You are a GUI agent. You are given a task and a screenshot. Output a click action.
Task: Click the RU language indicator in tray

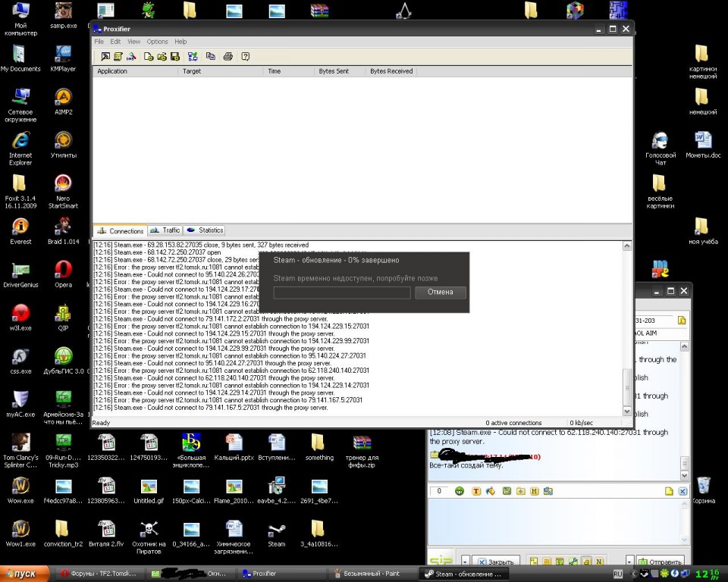617,574
